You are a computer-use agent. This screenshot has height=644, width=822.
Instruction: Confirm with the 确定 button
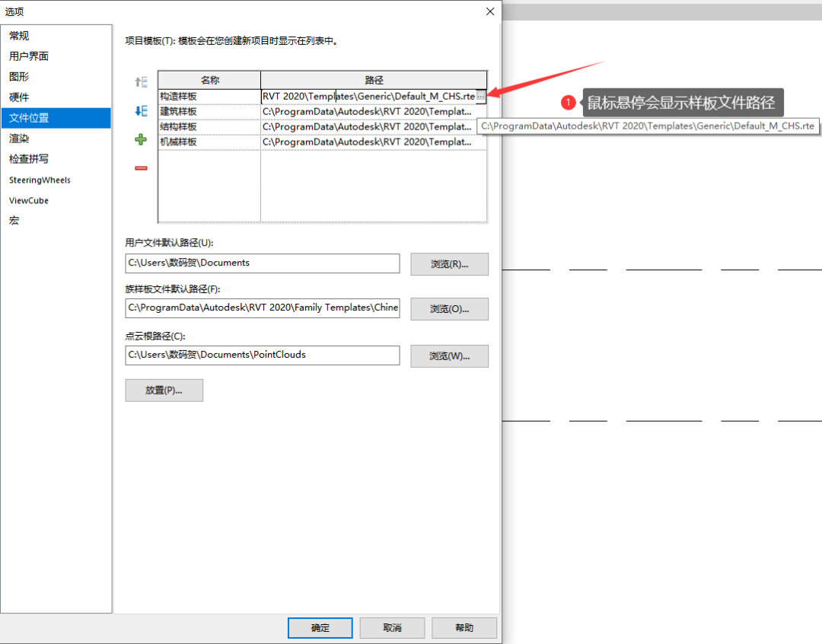click(320, 628)
